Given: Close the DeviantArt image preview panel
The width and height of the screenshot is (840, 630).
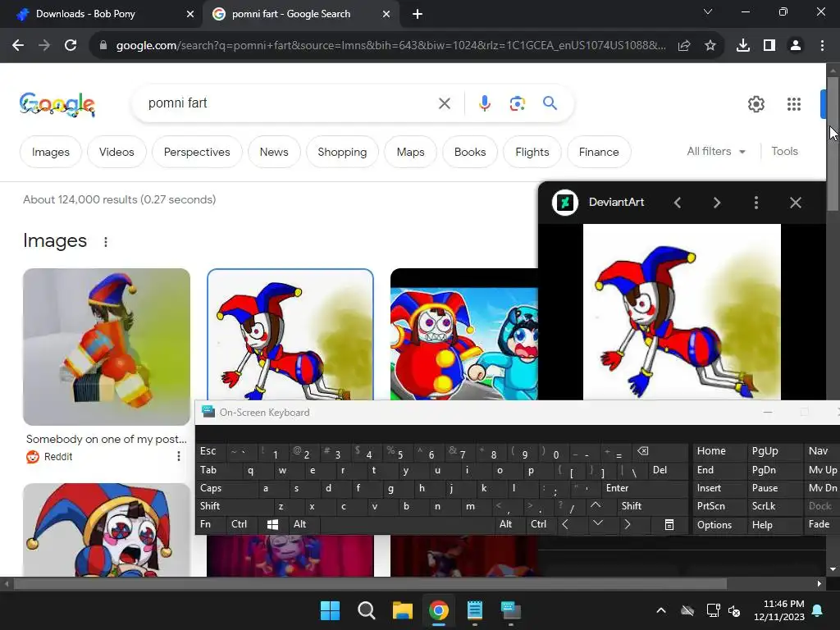Looking at the screenshot, I should [796, 203].
